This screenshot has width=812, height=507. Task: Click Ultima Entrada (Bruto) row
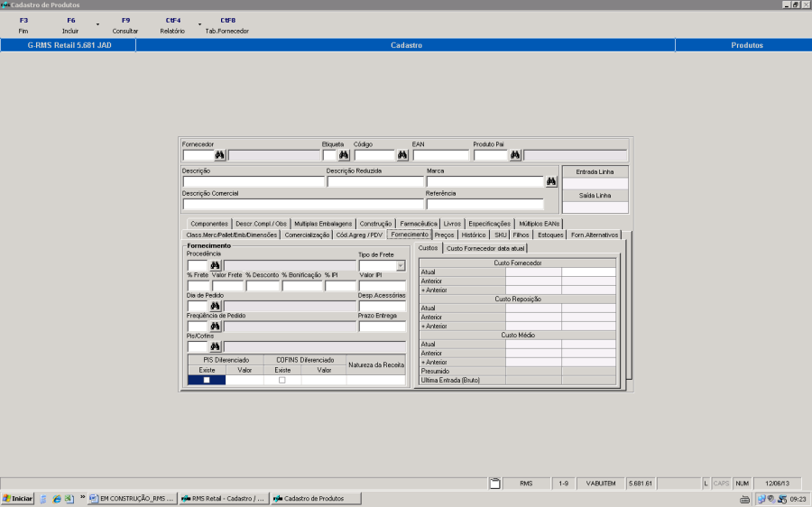(518, 380)
